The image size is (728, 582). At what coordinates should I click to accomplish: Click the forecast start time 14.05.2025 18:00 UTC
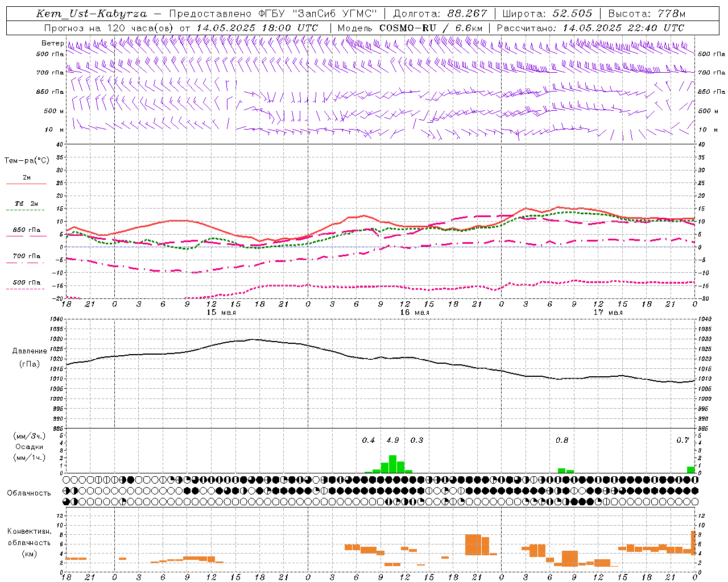tap(257, 28)
